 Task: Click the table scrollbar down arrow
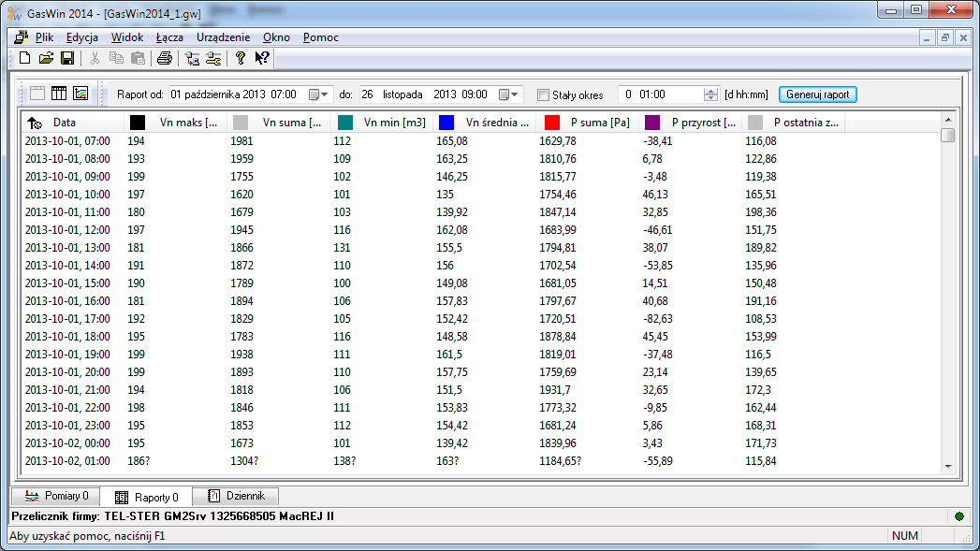[948, 467]
